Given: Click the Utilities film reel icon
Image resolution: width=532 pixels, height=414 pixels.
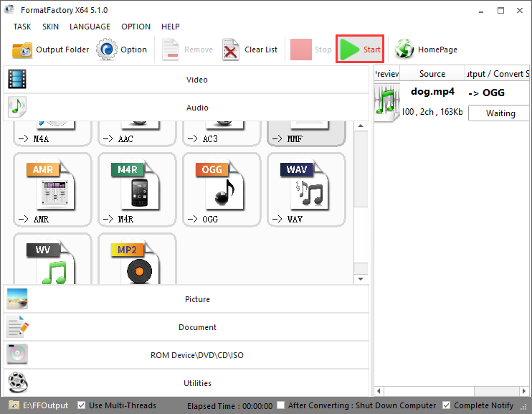Looking at the screenshot, I should (x=18, y=382).
